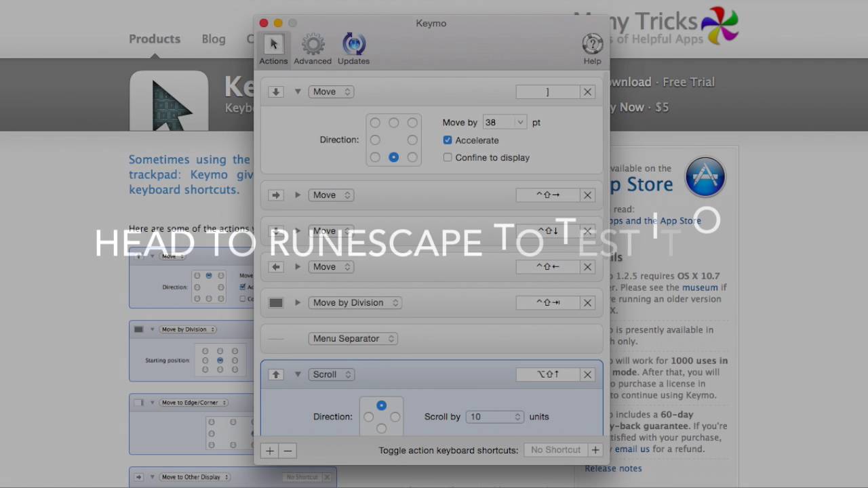Expand the Move by Division action
This screenshot has height=488, width=868.
(297, 303)
